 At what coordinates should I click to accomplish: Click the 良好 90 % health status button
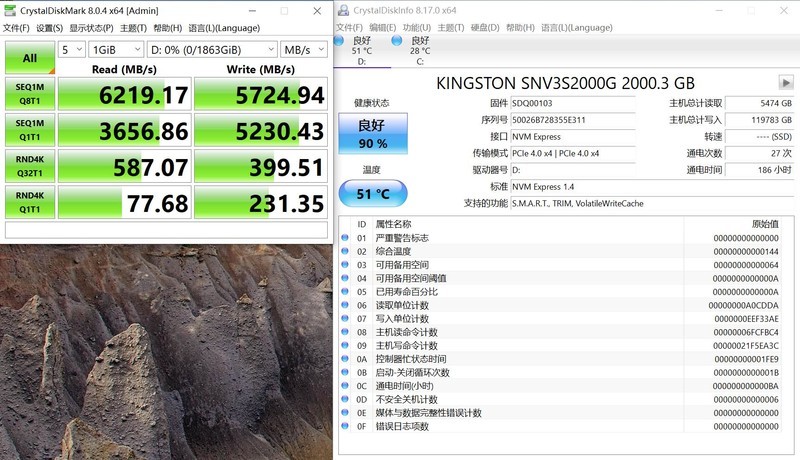(x=373, y=134)
